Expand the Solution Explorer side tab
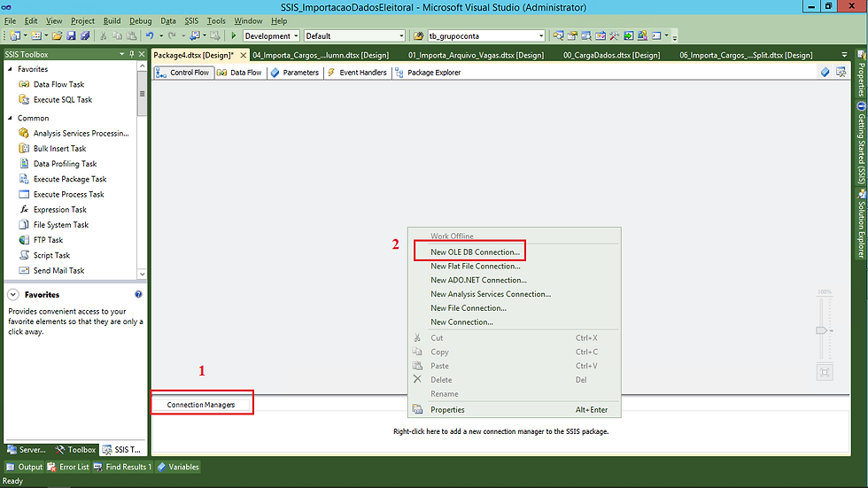Viewport: 868px width, 488px height. click(x=861, y=224)
